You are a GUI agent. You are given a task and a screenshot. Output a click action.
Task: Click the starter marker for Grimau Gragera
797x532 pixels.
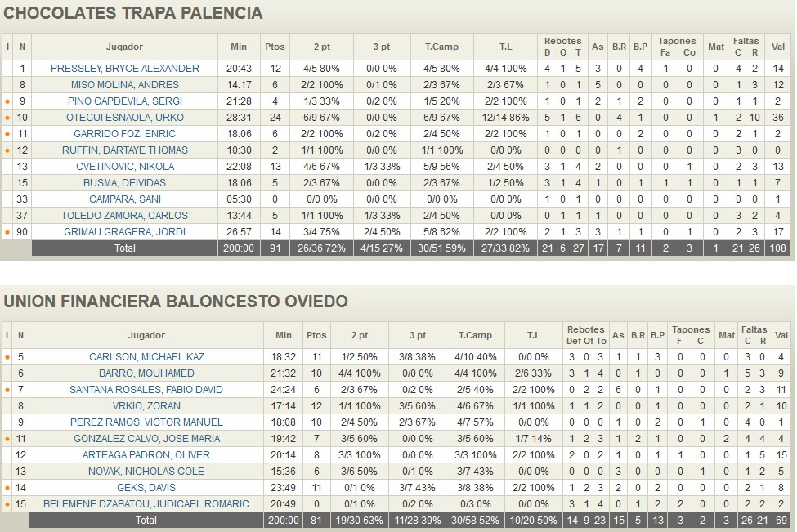click(x=7, y=232)
